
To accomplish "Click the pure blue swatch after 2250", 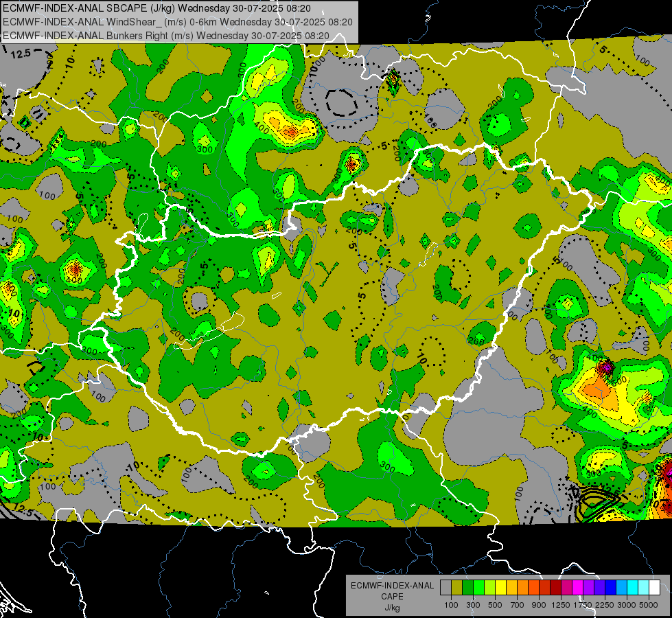I will 611,587.
